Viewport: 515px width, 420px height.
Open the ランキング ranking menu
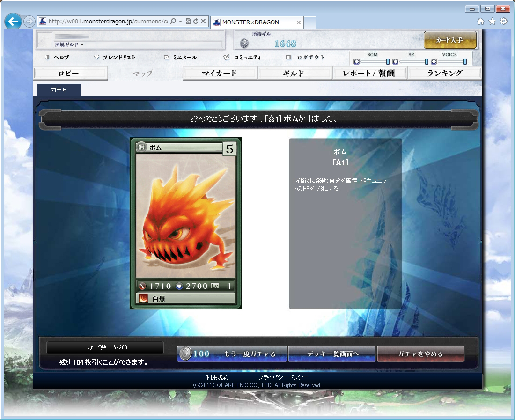click(x=445, y=73)
